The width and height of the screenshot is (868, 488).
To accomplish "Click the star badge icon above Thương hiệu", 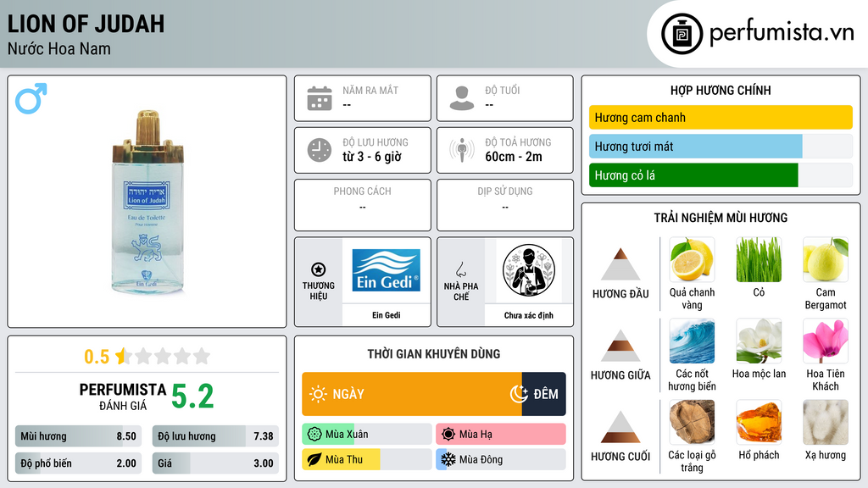I will 319,269.
